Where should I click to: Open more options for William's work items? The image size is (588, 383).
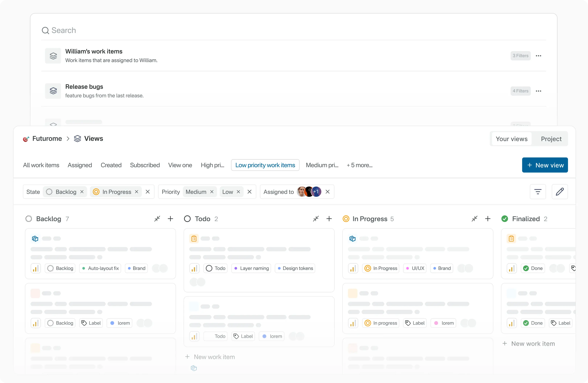point(538,56)
